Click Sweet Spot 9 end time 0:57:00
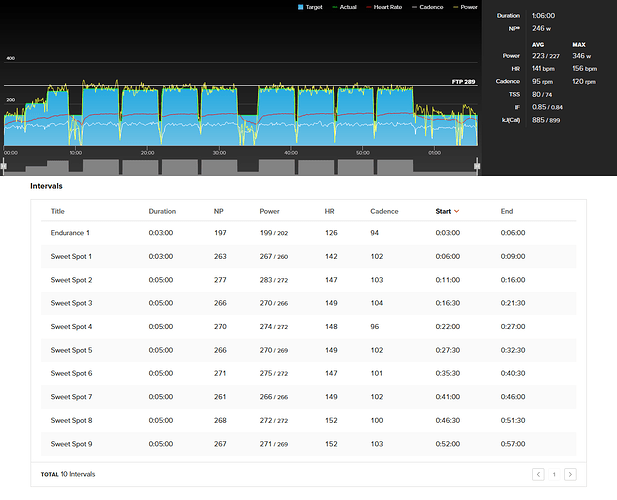The height and width of the screenshot is (500, 617). (x=513, y=444)
